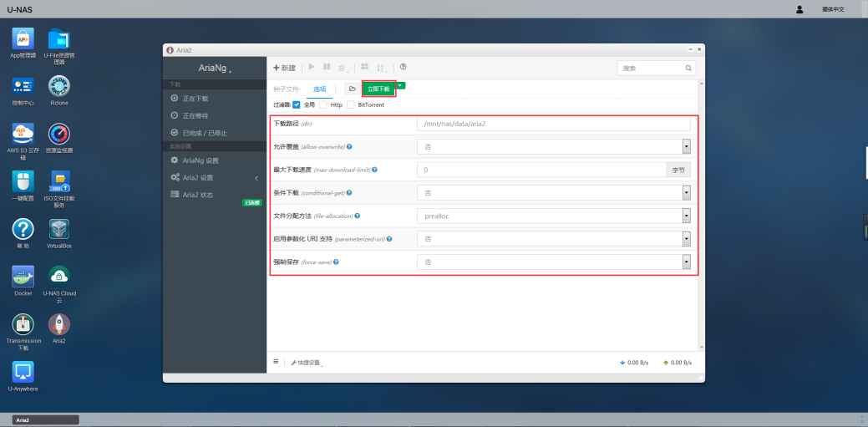
Task: Launch Rclone from the desktop
Action: tap(59, 86)
